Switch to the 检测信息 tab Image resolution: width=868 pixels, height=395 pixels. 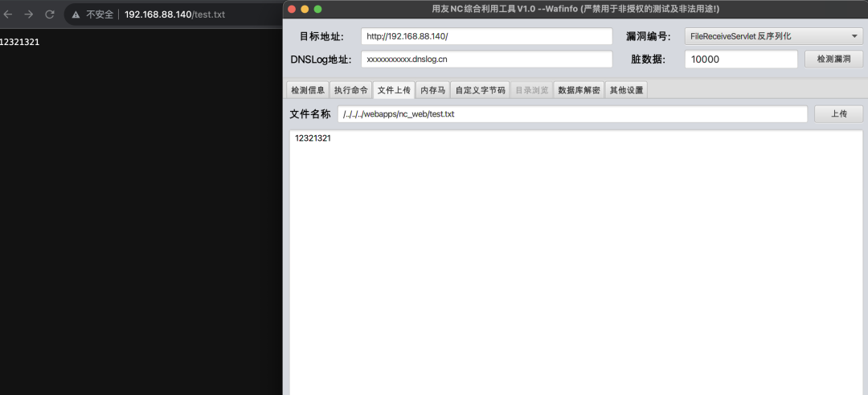tap(308, 90)
